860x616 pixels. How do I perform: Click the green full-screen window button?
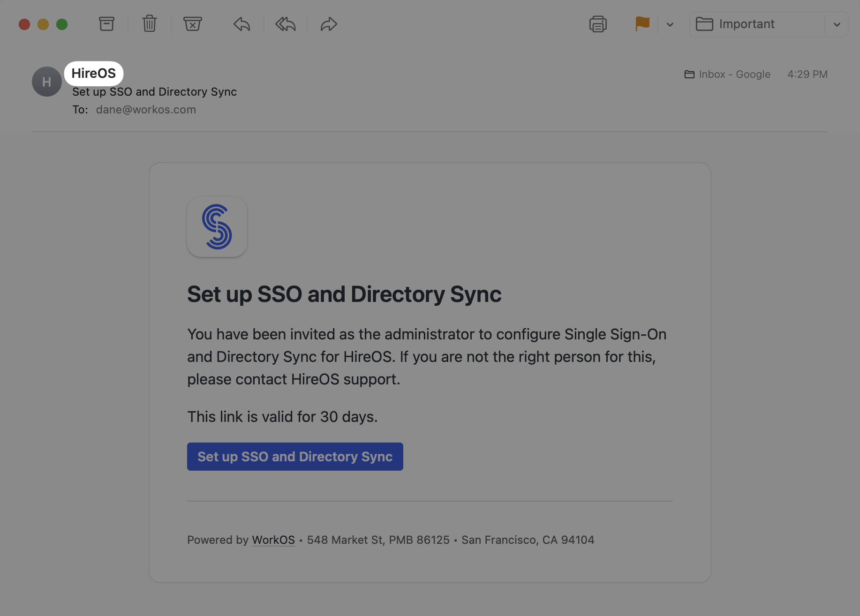click(x=62, y=24)
